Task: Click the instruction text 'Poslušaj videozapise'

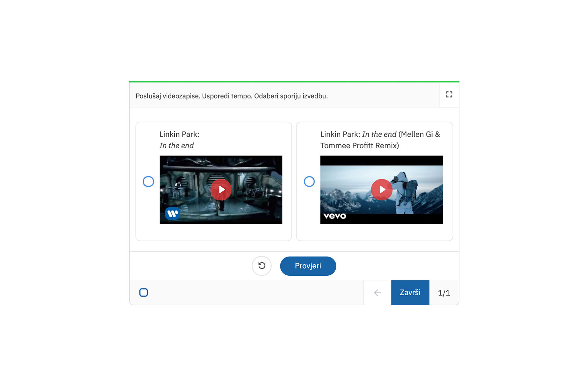Action: pos(168,96)
